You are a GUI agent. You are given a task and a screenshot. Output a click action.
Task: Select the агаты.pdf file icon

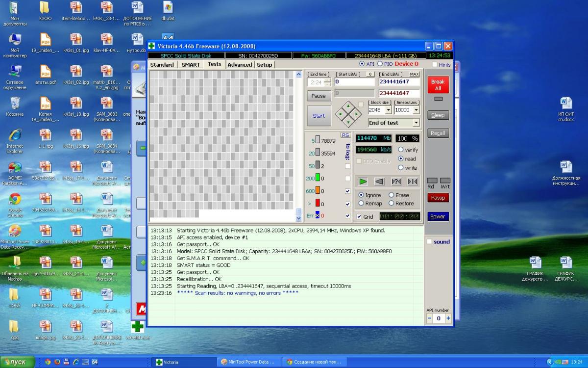(46, 75)
